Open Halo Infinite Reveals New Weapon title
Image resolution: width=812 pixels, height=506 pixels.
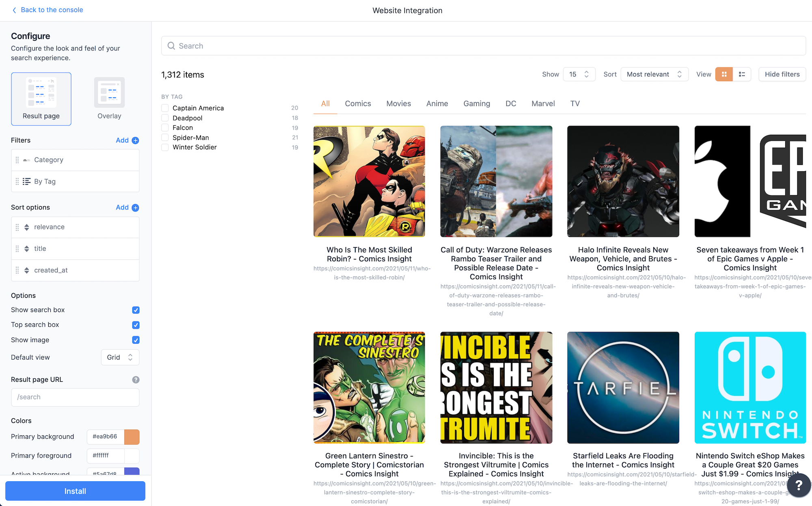(623, 259)
